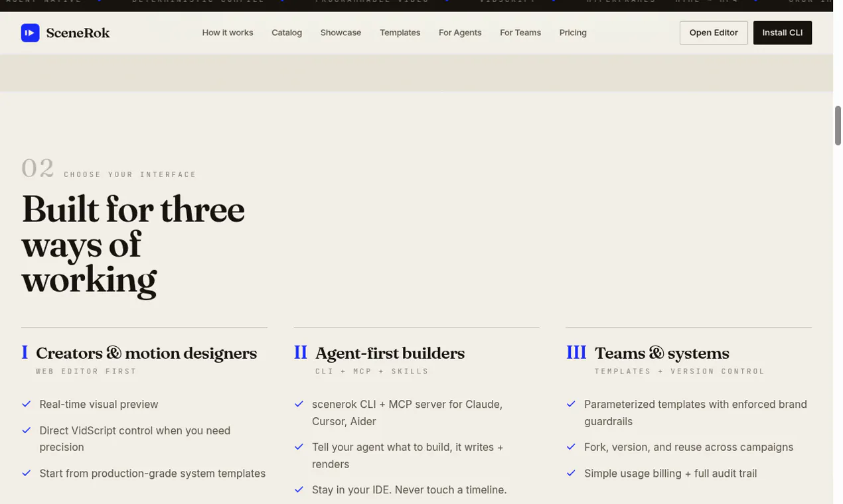
Task: Click the checkmark beside Parameterized templates
Action: (x=571, y=404)
